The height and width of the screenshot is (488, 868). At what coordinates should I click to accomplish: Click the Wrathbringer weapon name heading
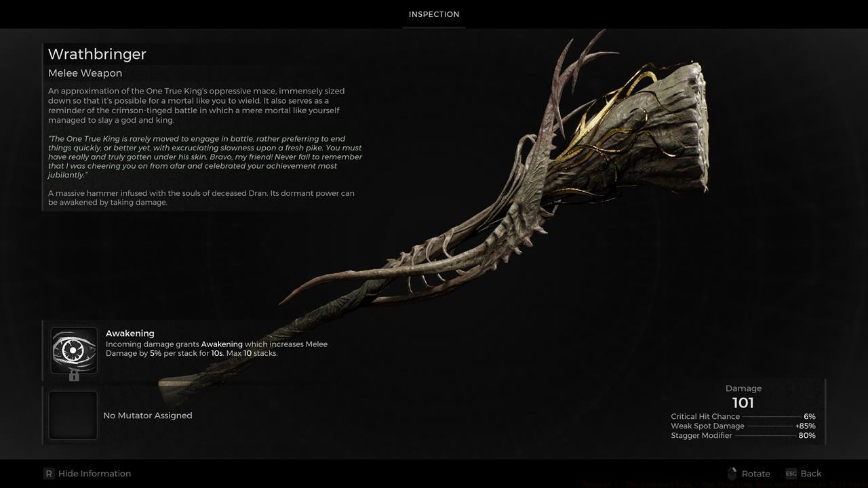pos(97,54)
